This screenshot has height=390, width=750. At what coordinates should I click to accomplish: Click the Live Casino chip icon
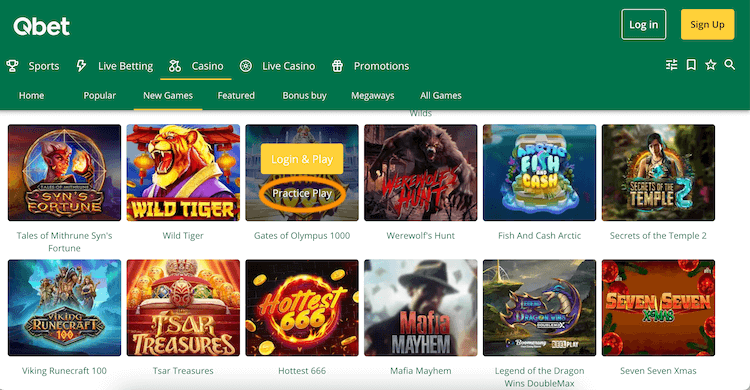click(246, 66)
